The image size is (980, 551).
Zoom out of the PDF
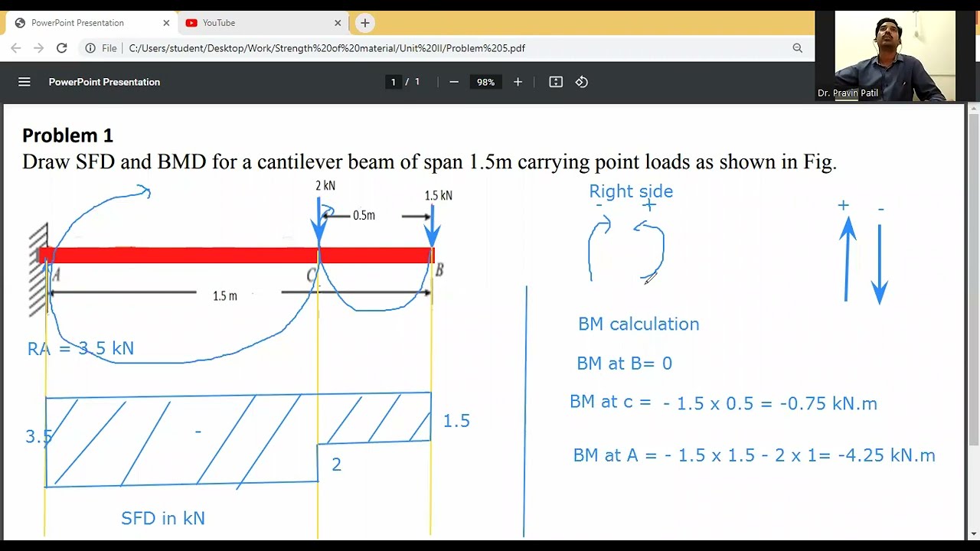[454, 82]
